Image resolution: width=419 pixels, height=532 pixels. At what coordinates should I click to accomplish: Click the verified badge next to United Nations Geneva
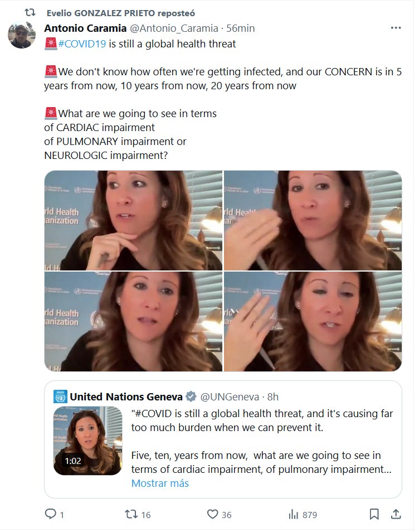pos(191,396)
